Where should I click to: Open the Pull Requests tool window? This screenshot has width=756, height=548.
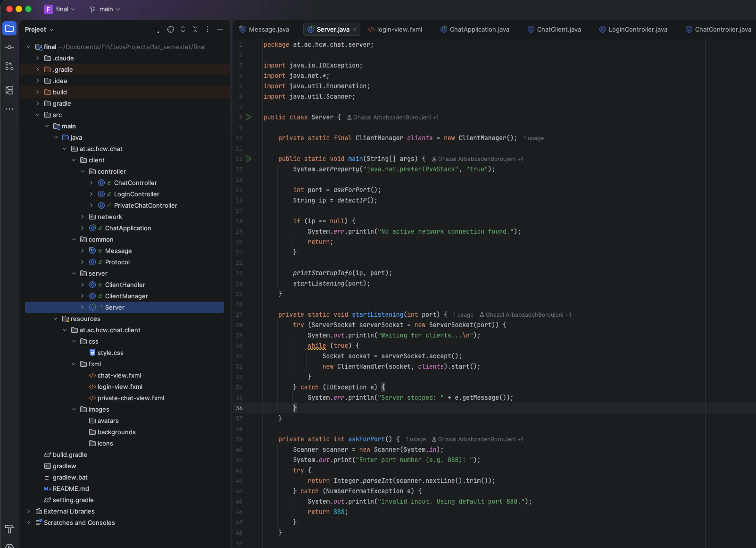(9, 66)
